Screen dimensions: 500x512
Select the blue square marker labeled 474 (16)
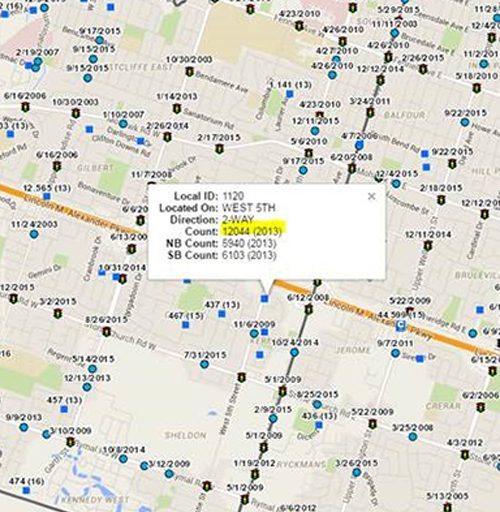[26, 490]
